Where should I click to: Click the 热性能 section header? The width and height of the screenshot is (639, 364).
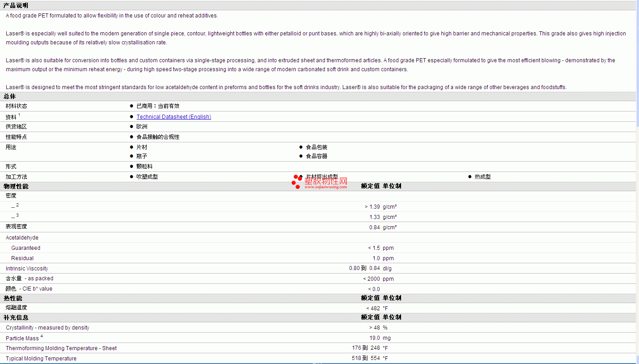13,298
